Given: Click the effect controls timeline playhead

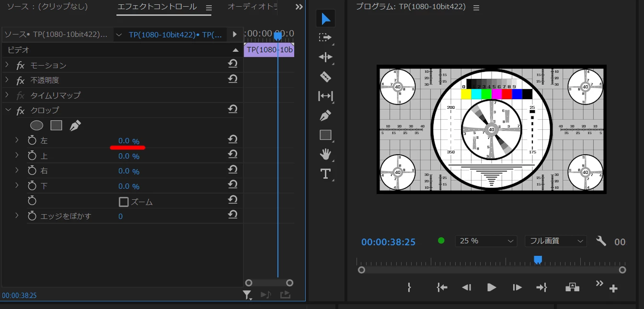Looking at the screenshot, I should pyautogui.click(x=278, y=35).
